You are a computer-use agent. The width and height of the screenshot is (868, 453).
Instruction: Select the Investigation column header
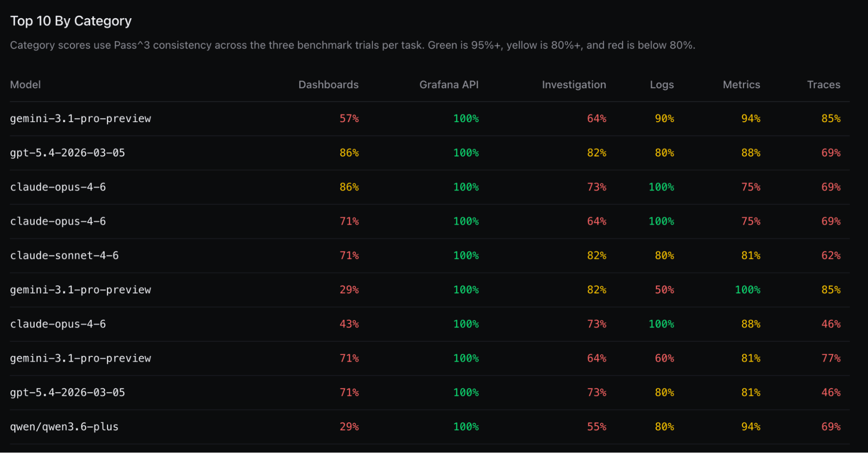tap(574, 85)
